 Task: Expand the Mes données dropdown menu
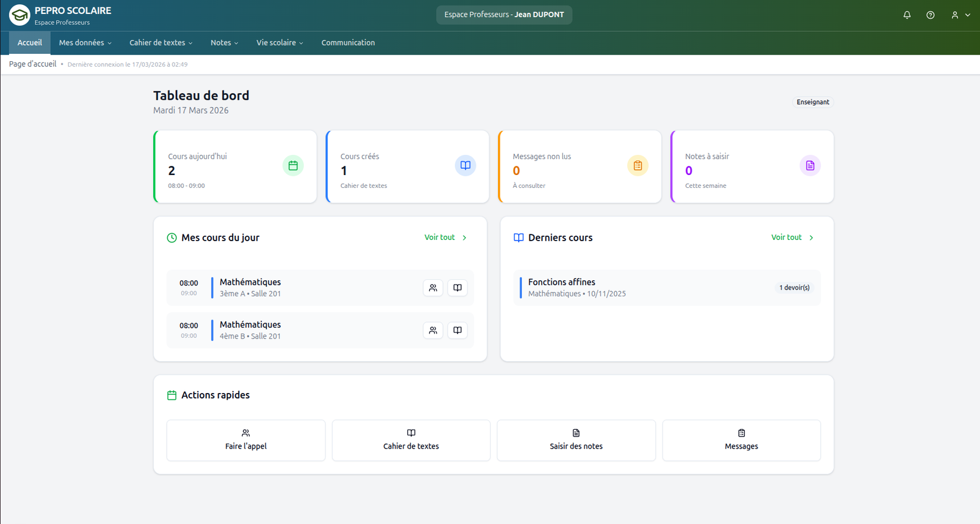[x=85, y=43]
